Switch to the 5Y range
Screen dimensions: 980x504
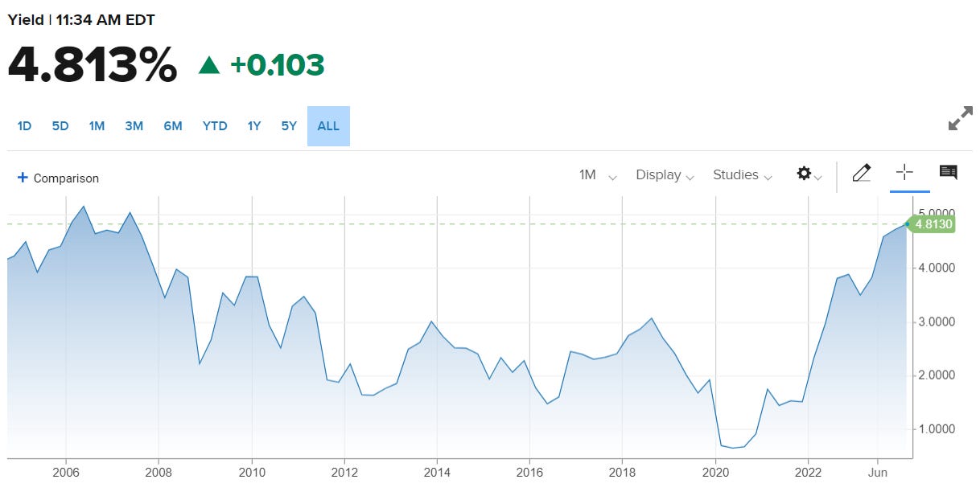pyautogui.click(x=289, y=126)
